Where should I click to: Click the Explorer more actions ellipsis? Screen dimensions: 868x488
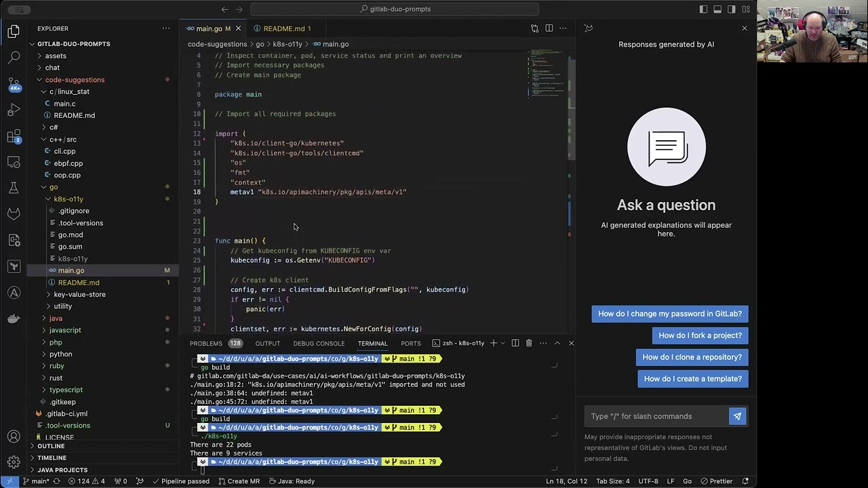[166, 28]
